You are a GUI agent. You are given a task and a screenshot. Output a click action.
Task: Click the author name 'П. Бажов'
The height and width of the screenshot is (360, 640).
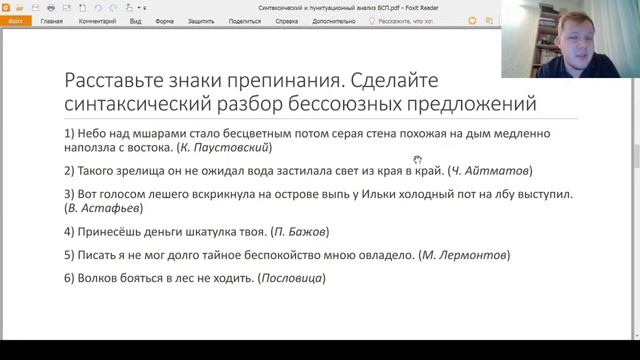tap(300, 232)
